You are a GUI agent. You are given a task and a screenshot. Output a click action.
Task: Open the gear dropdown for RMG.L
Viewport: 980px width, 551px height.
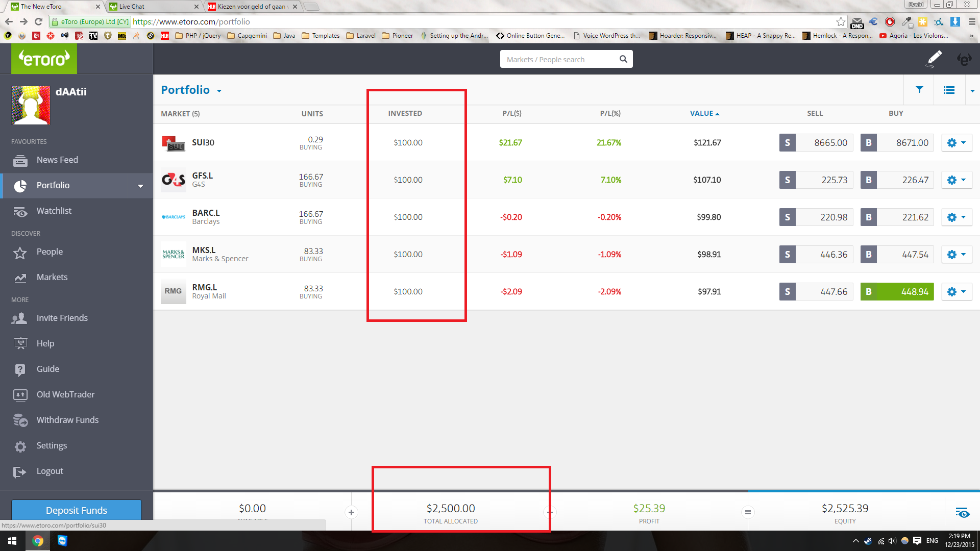tap(957, 292)
